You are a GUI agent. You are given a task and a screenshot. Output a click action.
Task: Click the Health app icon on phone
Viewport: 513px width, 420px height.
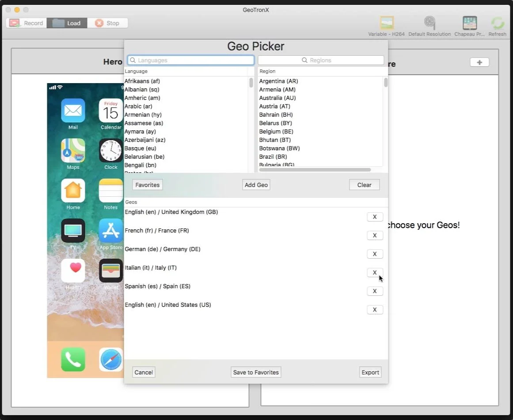pos(73,271)
